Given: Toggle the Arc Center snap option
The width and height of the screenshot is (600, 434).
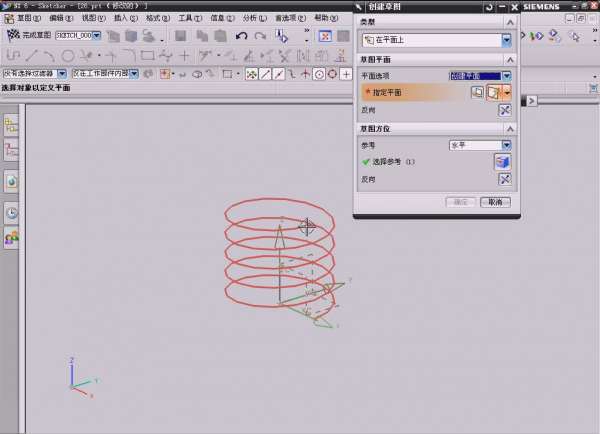Looking at the screenshot, I should pos(319,74).
